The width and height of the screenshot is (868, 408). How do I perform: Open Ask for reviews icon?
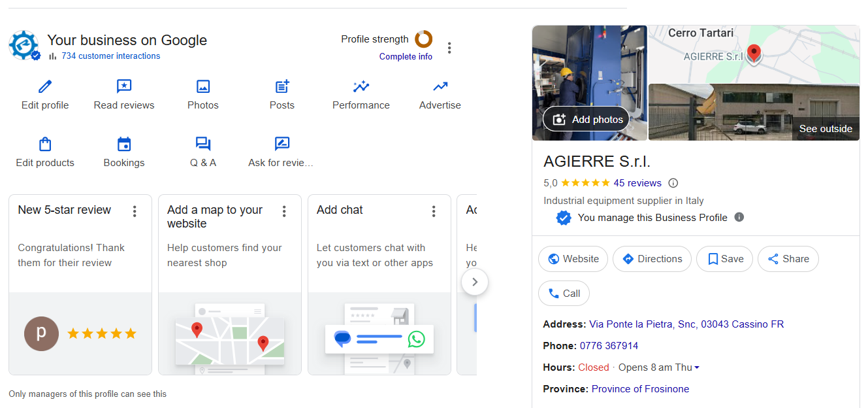(x=282, y=144)
